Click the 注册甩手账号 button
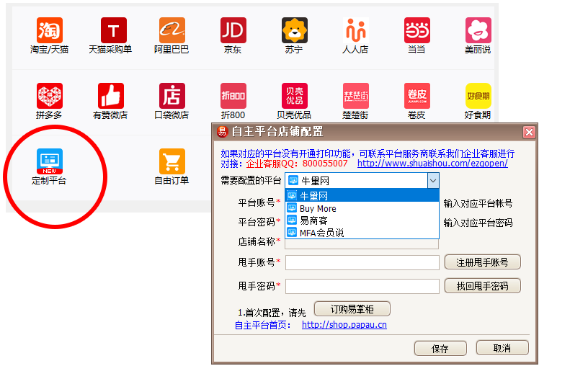The width and height of the screenshot is (588, 366). point(483,262)
